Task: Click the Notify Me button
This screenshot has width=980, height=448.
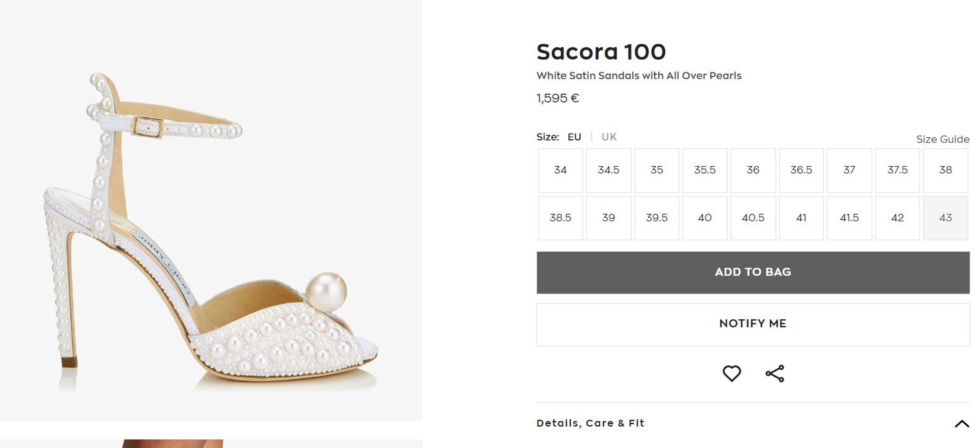Action: (752, 324)
